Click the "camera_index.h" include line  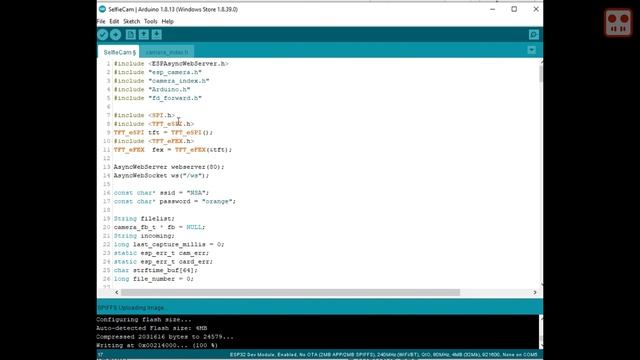pyautogui.click(x=162, y=81)
